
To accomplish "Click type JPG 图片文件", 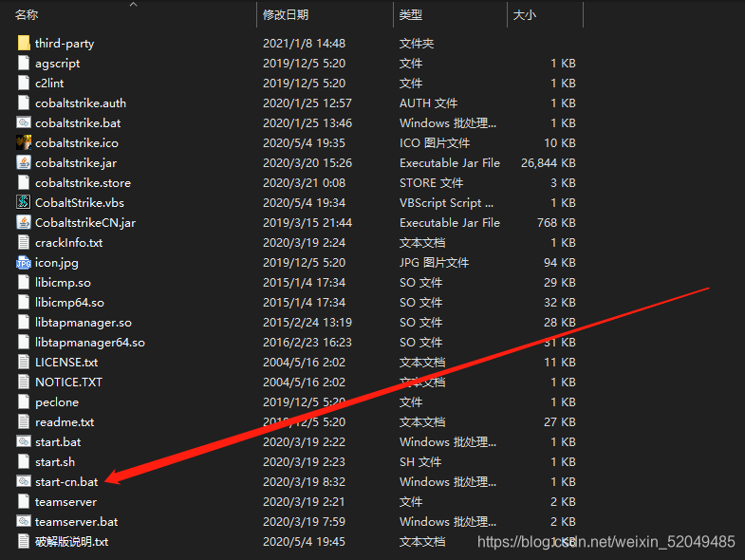I will point(435,262).
